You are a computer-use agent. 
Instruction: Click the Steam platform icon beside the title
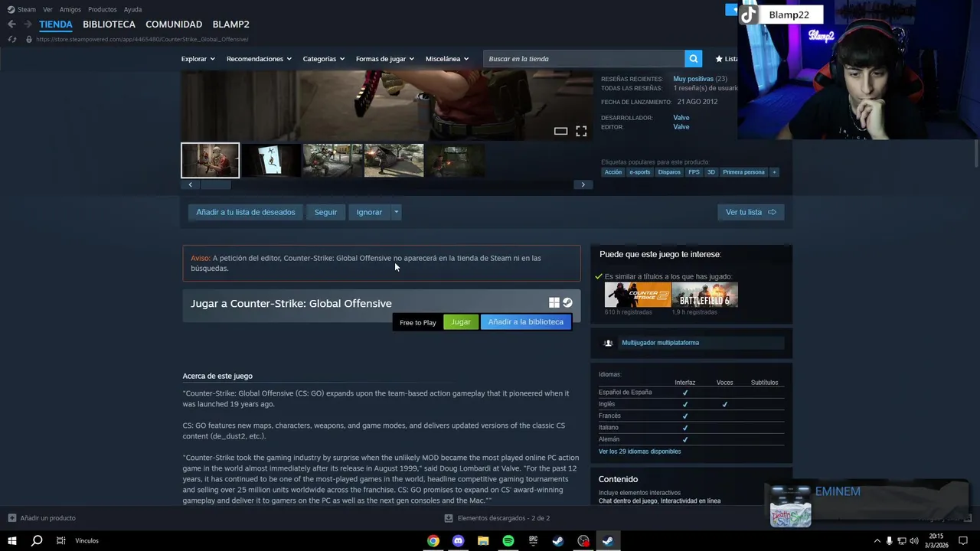click(x=567, y=303)
